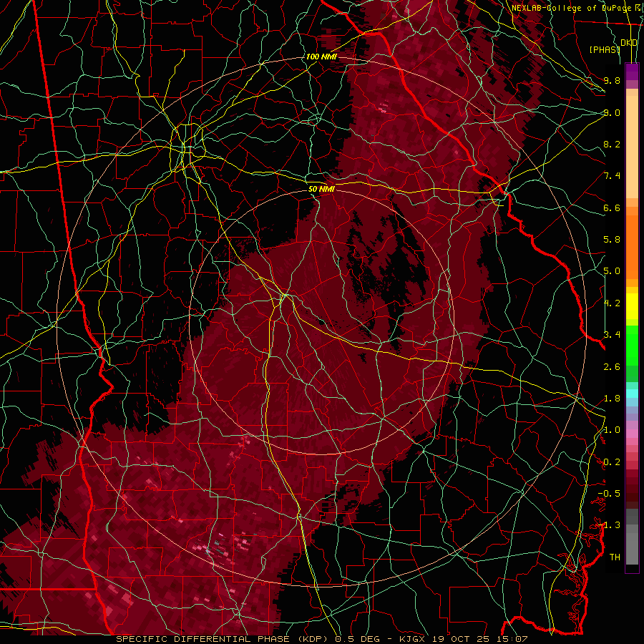Click the 4.2 scale value
The height and width of the screenshot is (644, 644).
coord(612,303)
